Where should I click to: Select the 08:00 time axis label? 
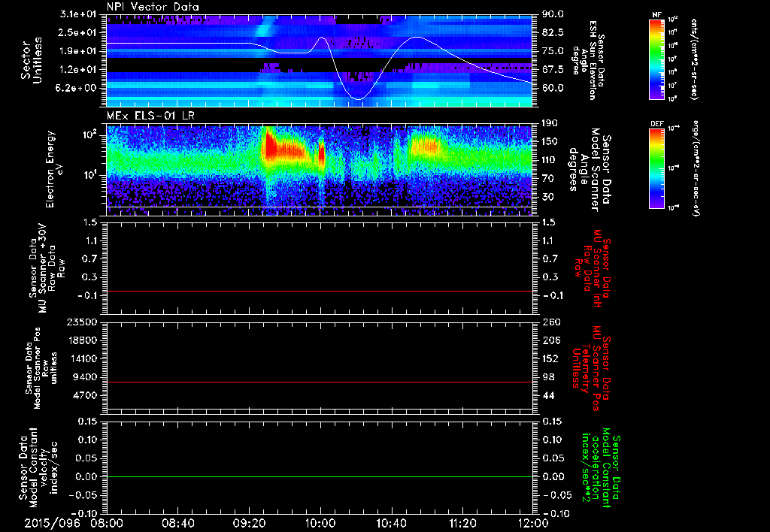click(108, 522)
